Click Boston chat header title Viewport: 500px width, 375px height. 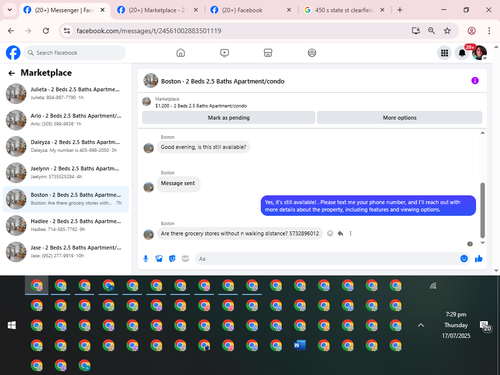click(x=223, y=81)
